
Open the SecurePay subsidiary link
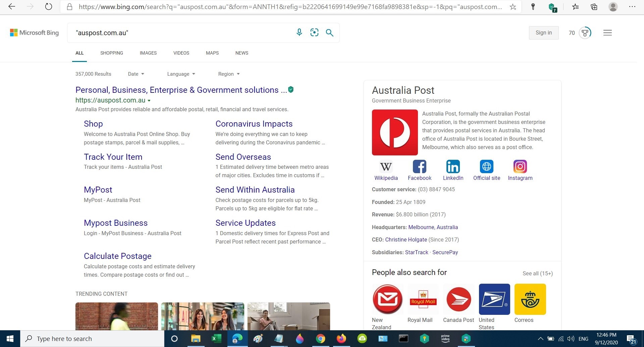pos(445,252)
